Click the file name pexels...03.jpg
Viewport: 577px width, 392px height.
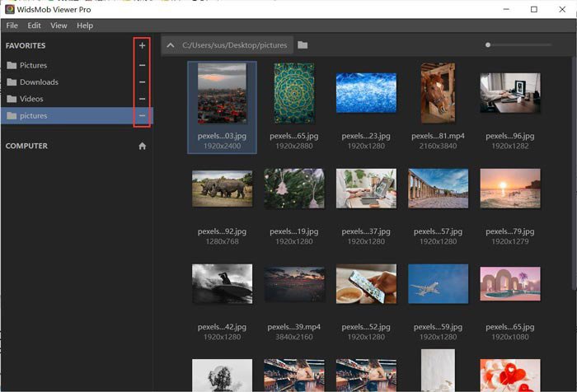click(x=222, y=136)
